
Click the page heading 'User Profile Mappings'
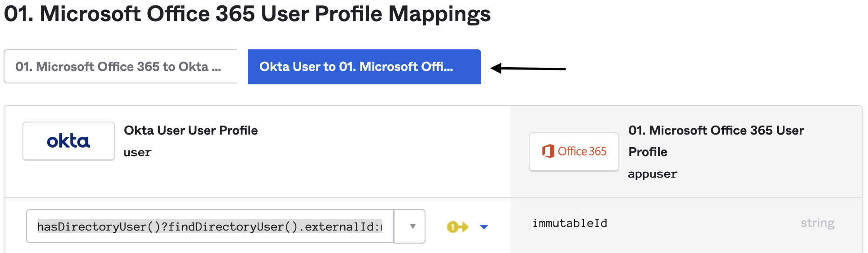tap(376, 13)
